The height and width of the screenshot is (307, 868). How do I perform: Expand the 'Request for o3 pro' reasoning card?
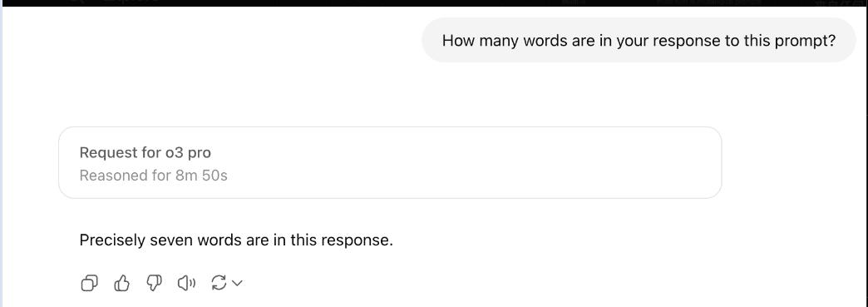tap(390, 162)
